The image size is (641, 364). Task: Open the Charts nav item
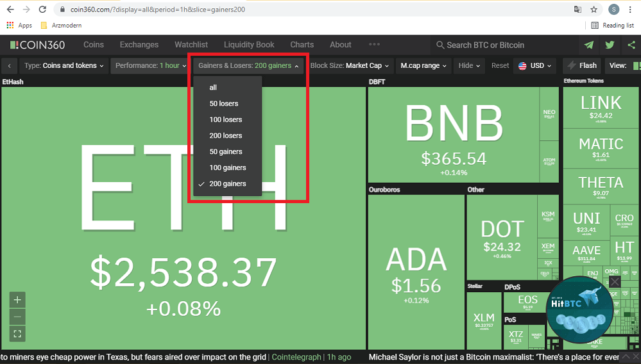point(302,45)
